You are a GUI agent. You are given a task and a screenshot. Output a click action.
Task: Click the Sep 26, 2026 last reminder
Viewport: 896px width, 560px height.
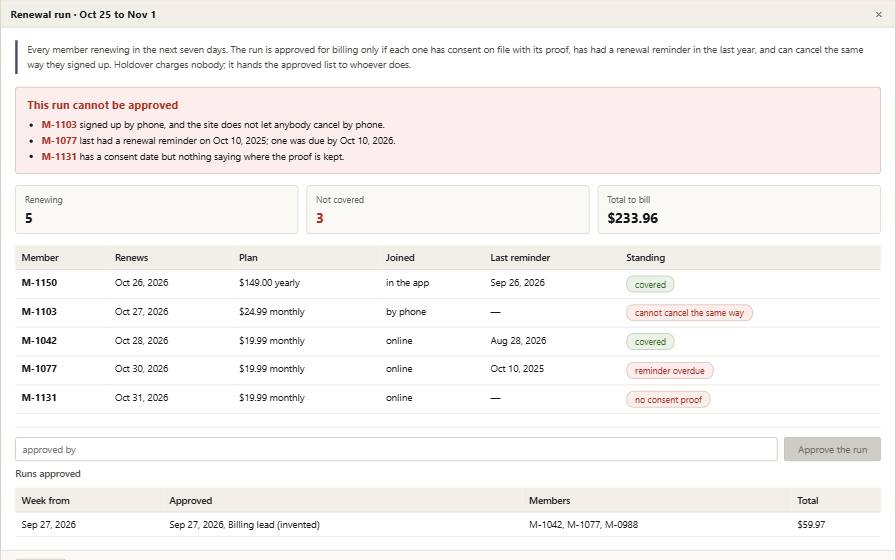point(518,283)
